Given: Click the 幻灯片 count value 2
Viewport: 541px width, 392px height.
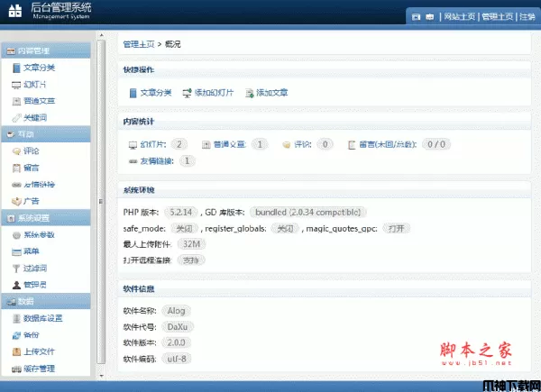Looking at the screenshot, I should click(x=179, y=144).
